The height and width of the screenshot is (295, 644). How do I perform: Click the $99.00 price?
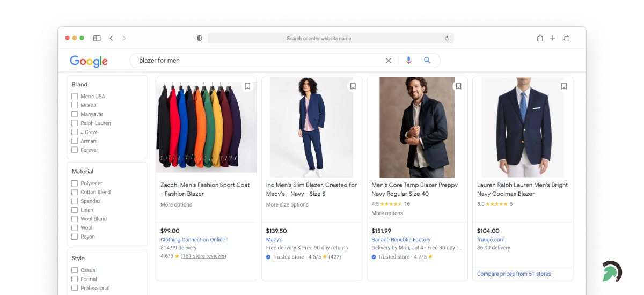point(170,231)
